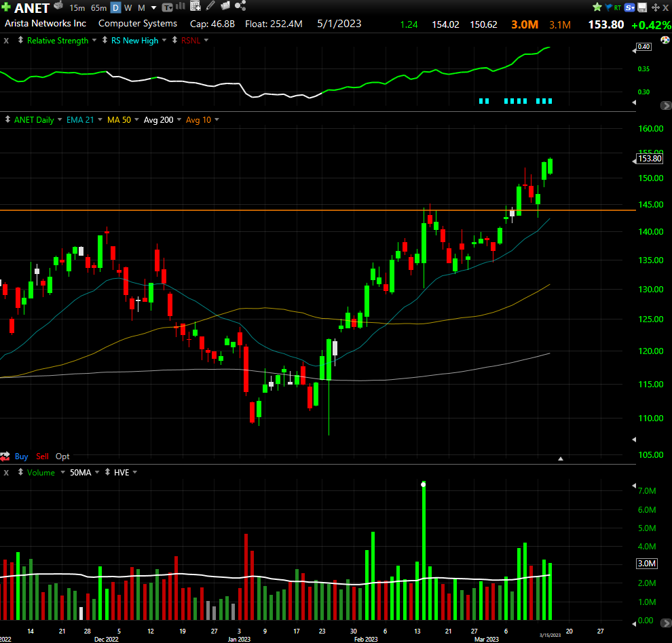This screenshot has width=672, height=643.
Task: Click the Computer Systems industry text
Action: 138,24
